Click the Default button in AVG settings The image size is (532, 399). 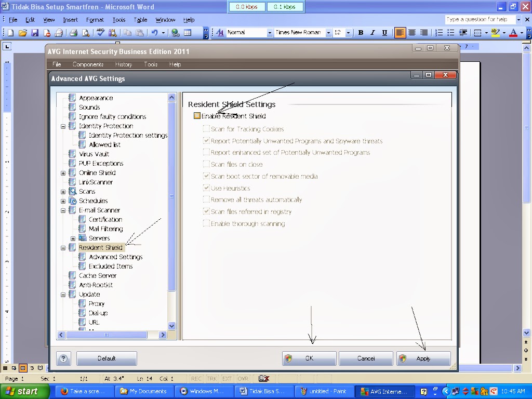click(x=107, y=358)
